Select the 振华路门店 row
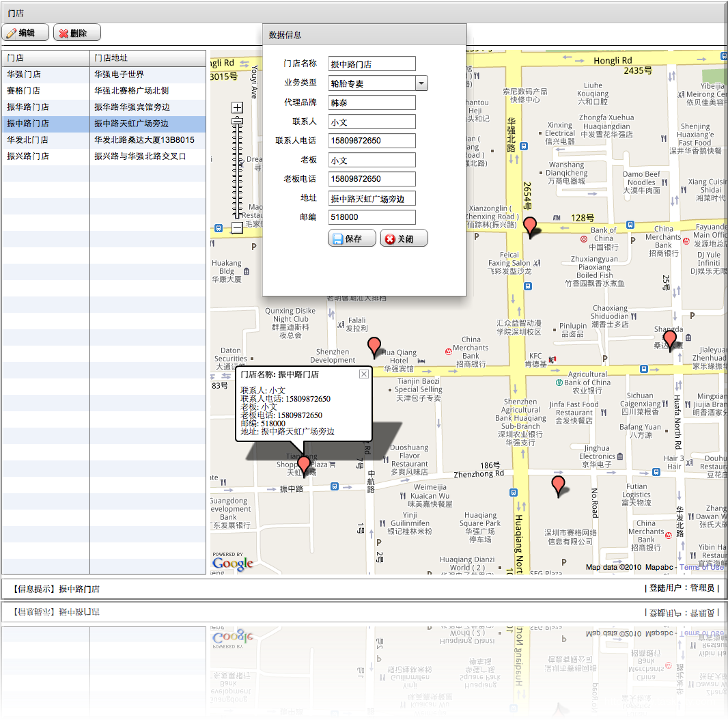This screenshot has height=720, width=728. (104, 107)
